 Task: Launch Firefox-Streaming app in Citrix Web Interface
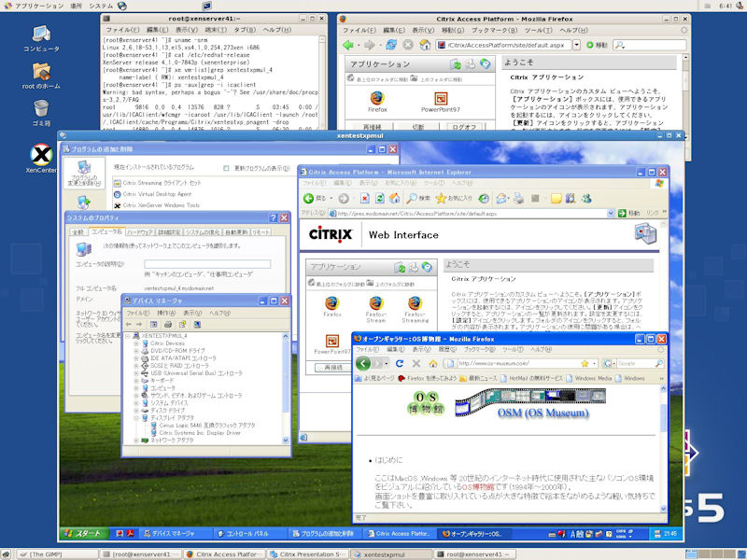point(415,309)
